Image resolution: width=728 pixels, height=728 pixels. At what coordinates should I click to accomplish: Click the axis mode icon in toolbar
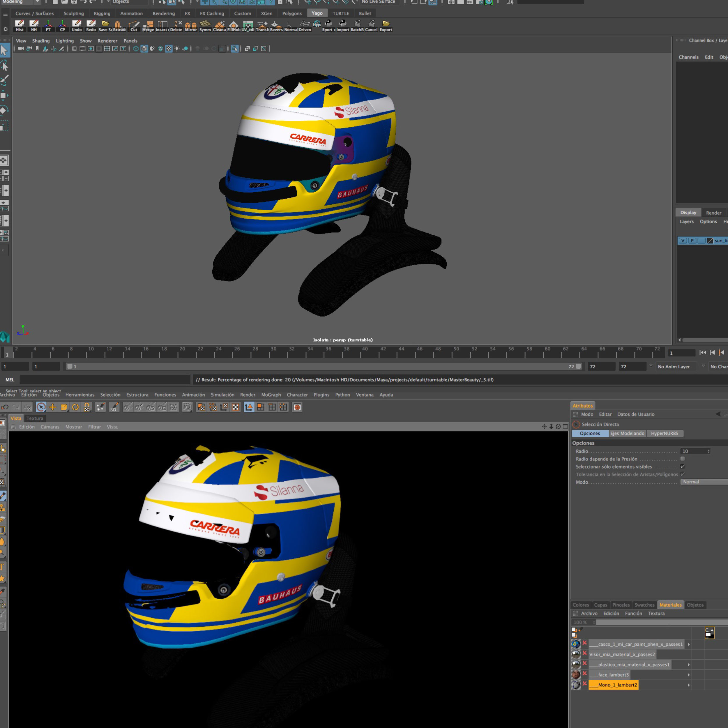click(249, 407)
